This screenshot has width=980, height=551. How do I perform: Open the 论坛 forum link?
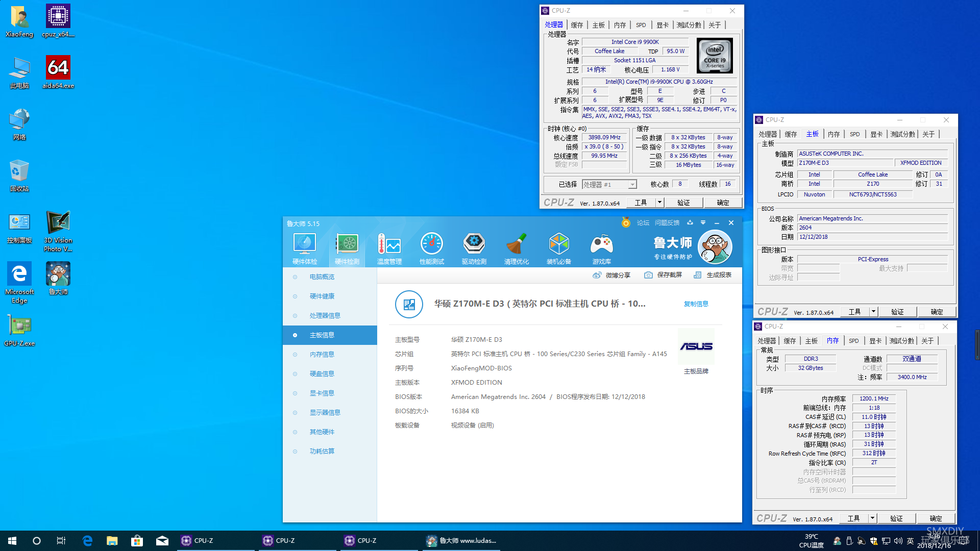[x=643, y=223]
